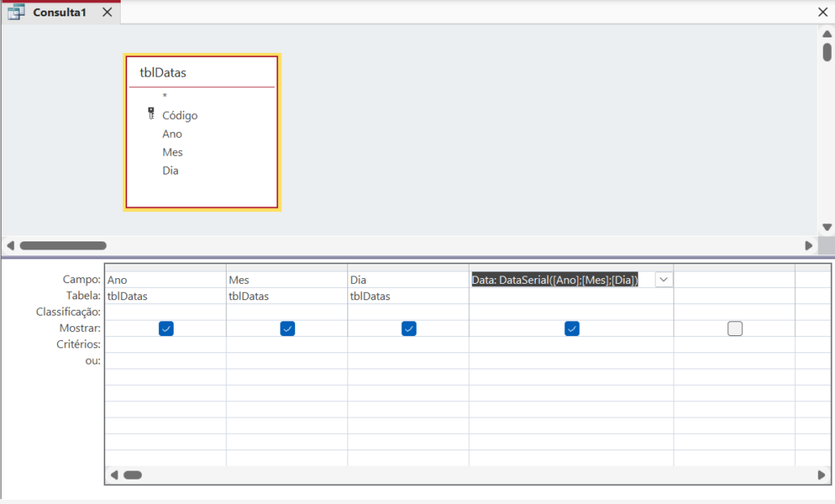Select the Mes field in tblDatas list
The width and height of the screenshot is (835, 504).
click(172, 153)
